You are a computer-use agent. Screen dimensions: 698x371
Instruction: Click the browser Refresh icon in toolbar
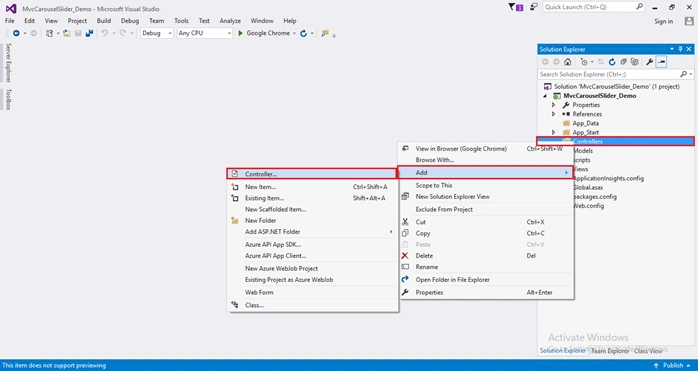click(304, 33)
